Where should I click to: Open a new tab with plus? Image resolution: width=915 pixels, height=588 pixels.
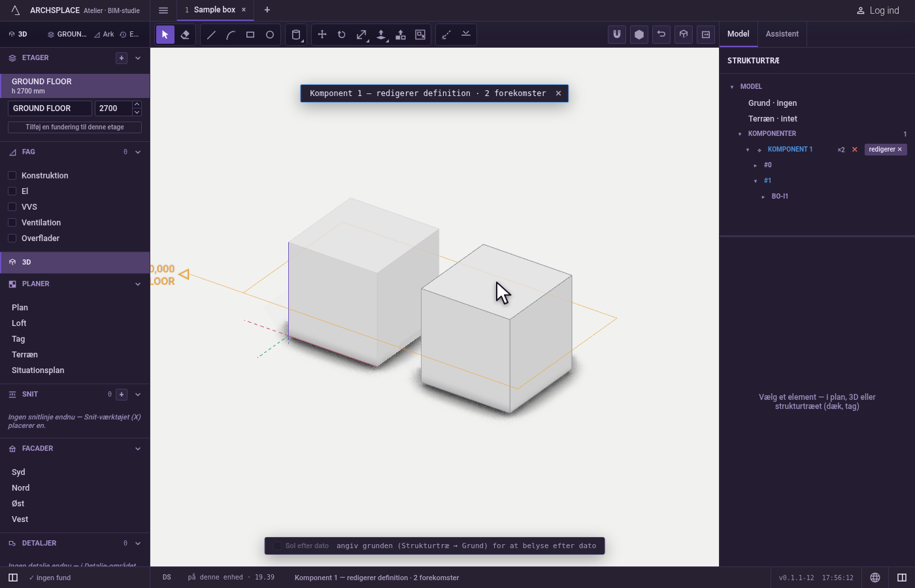267,10
